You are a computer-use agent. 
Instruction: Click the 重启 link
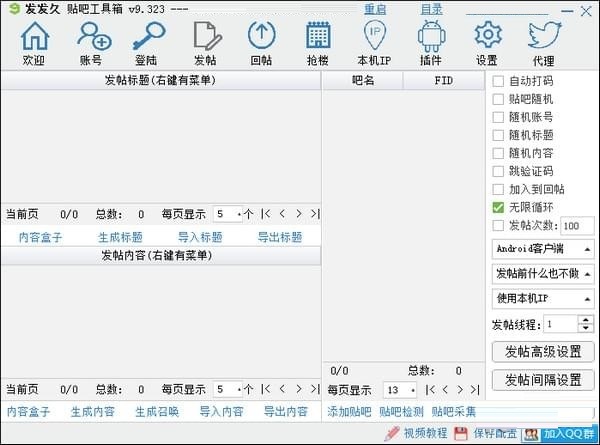[375, 9]
